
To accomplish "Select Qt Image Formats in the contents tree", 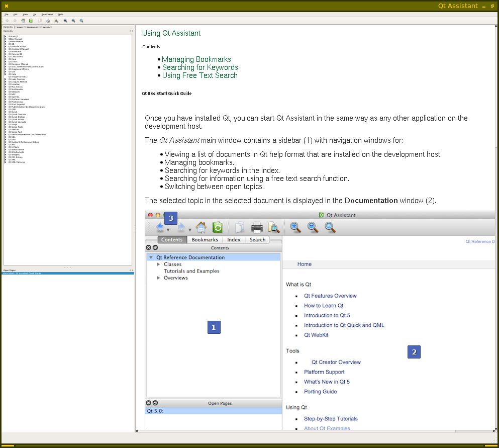I will tap(18, 77).
